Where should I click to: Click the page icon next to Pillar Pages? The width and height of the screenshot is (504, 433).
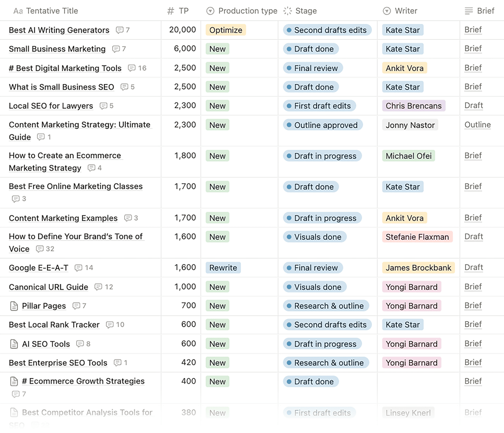point(14,306)
